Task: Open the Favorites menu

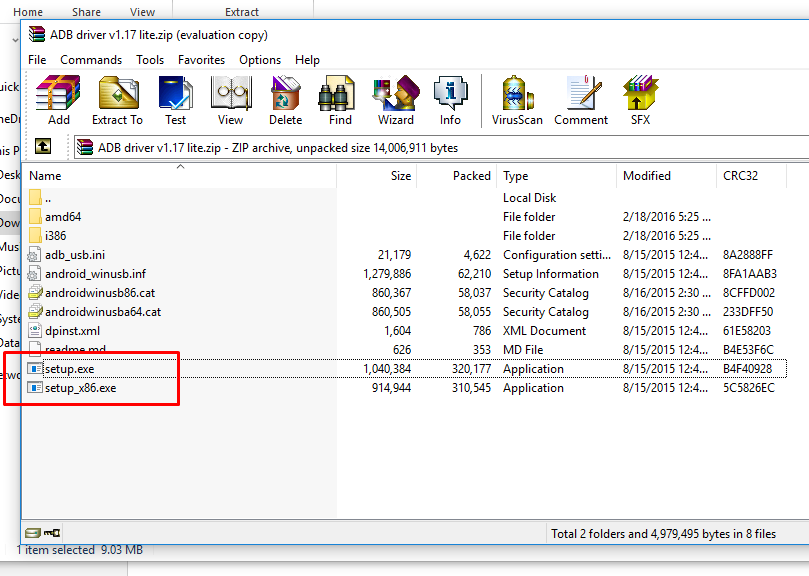Action: point(201,60)
